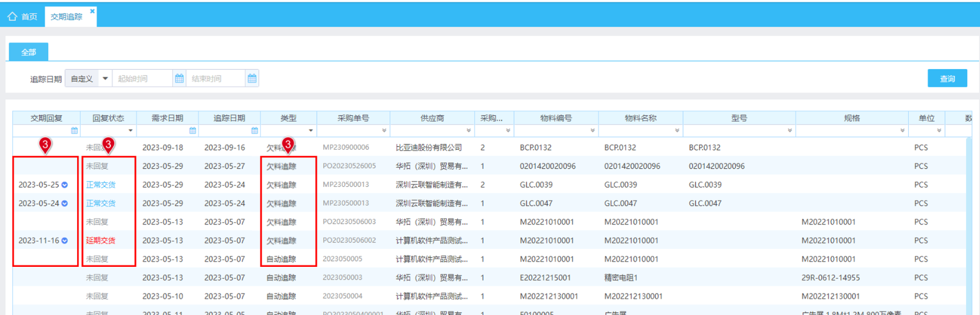This screenshot has width=980, height=315.
Task: Click the 2023-05-10 required date cell
Action: coord(162,296)
